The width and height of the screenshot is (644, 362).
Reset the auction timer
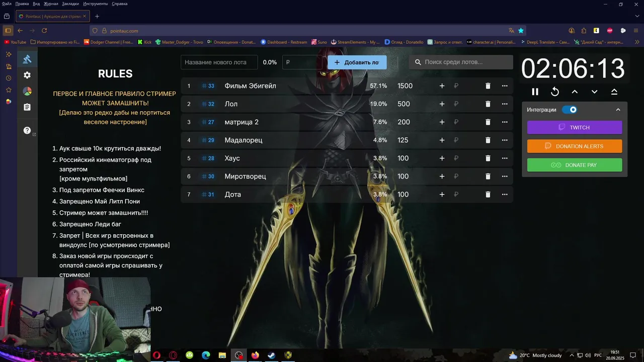(555, 92)
